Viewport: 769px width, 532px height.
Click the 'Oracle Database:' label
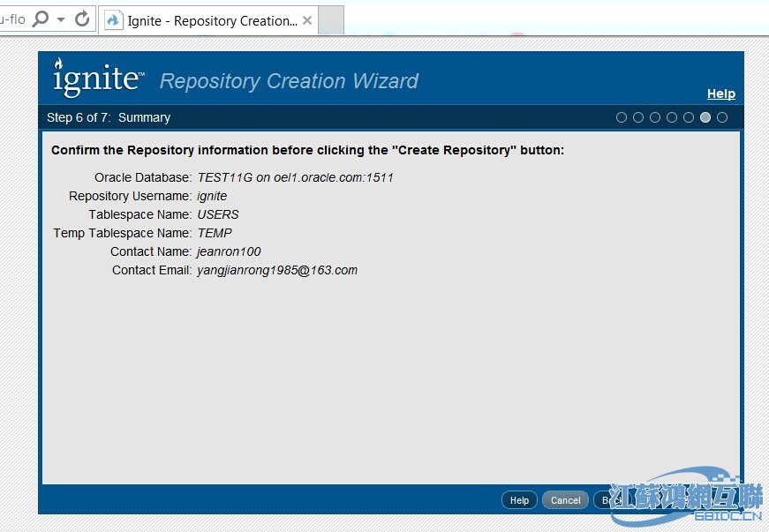143,177
